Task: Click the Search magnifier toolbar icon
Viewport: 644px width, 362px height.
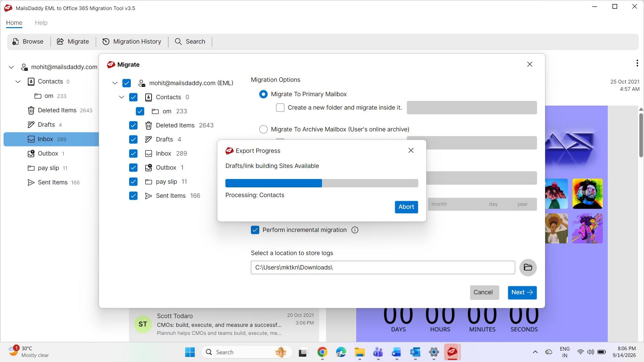Action: [178, 42]
